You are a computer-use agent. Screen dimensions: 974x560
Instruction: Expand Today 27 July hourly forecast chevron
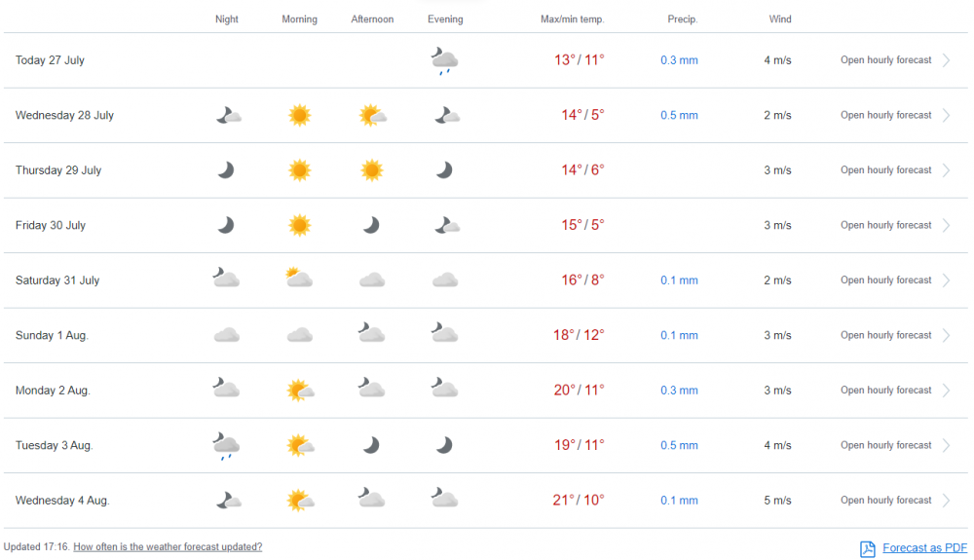click(946, 60)
